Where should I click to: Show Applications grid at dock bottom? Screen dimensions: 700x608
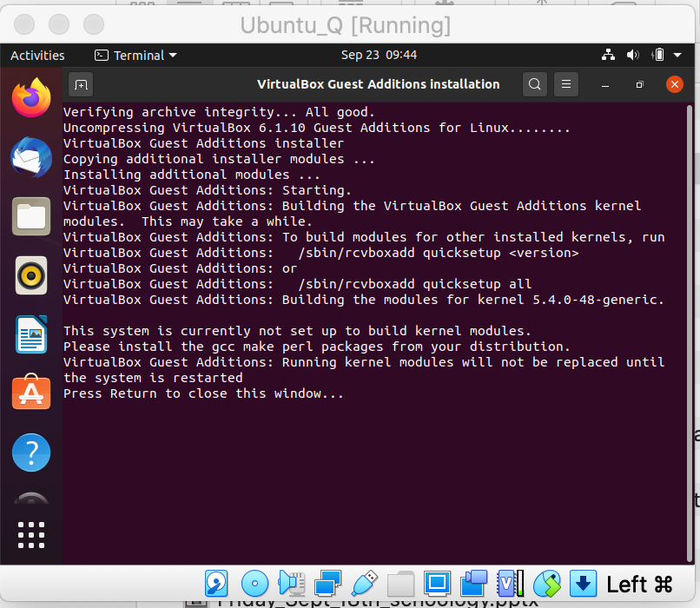tap(31, 535)
